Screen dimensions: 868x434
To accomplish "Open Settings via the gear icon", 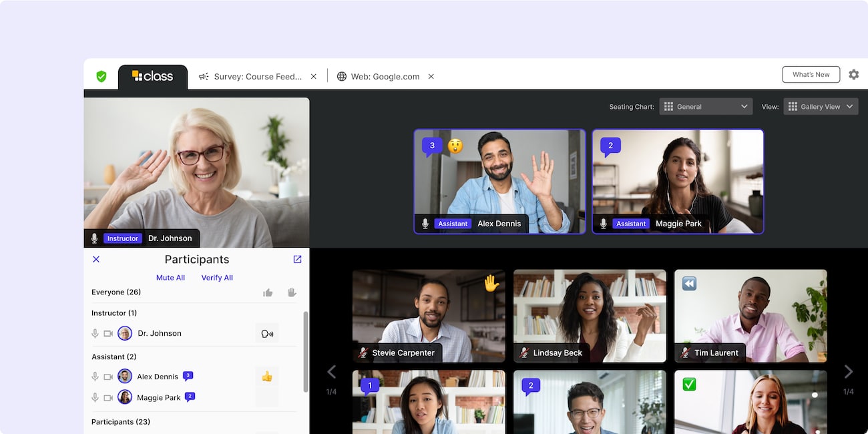I will [854, 74].
